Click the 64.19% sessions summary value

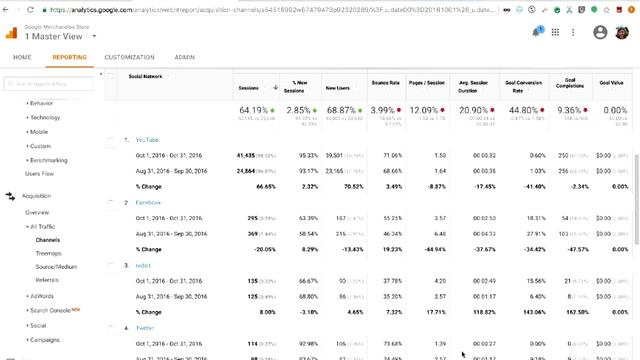pos(253,110)
